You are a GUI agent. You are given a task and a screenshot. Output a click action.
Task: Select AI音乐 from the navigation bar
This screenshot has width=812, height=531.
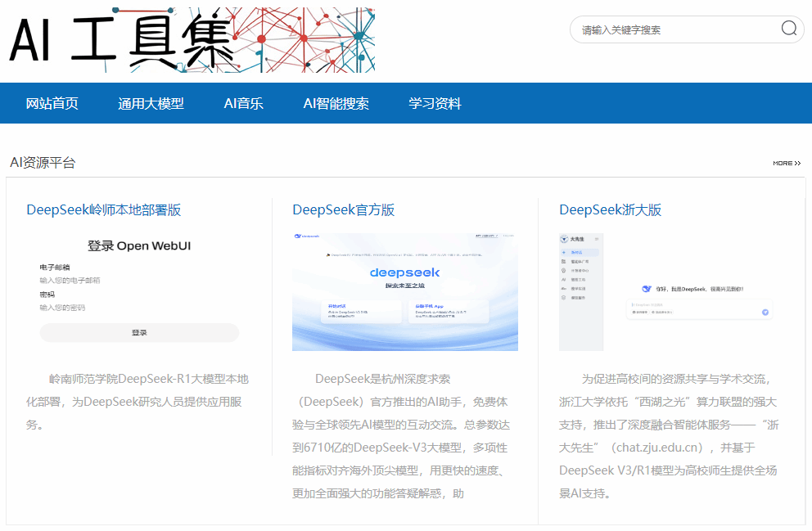coord(243,104)
